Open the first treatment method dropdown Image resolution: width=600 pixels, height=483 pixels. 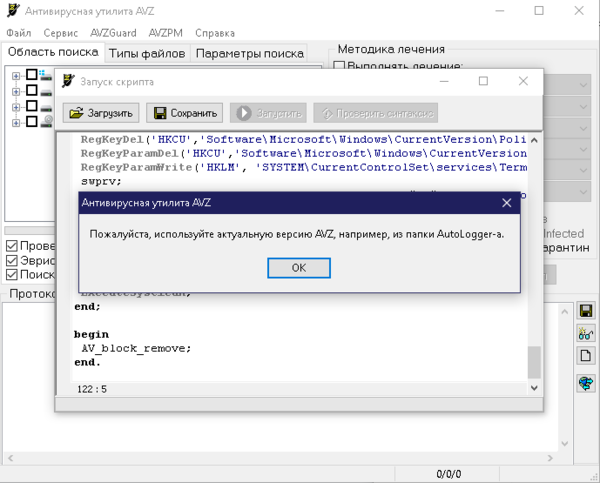tap(583, 85)
